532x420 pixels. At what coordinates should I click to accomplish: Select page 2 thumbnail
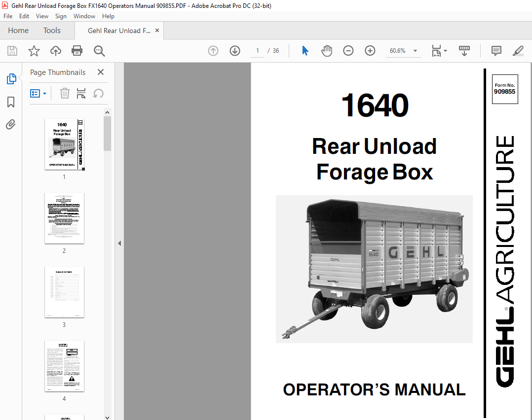(65, 218)
